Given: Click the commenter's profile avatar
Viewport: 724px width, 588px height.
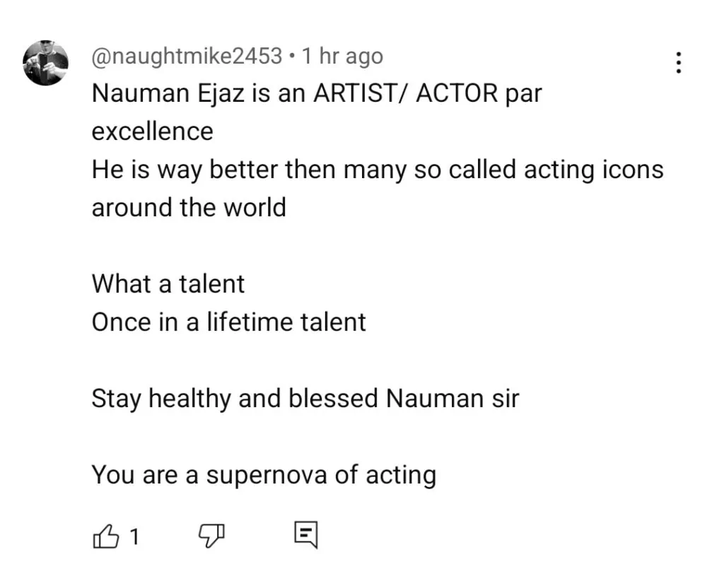Looking at the screenshot, I should coord(46,63).
